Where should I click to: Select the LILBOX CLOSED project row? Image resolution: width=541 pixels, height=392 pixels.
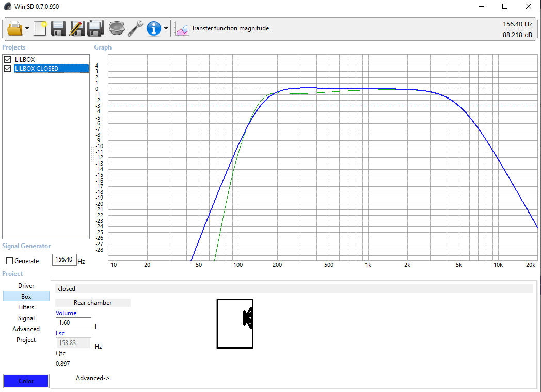point(51,68)
